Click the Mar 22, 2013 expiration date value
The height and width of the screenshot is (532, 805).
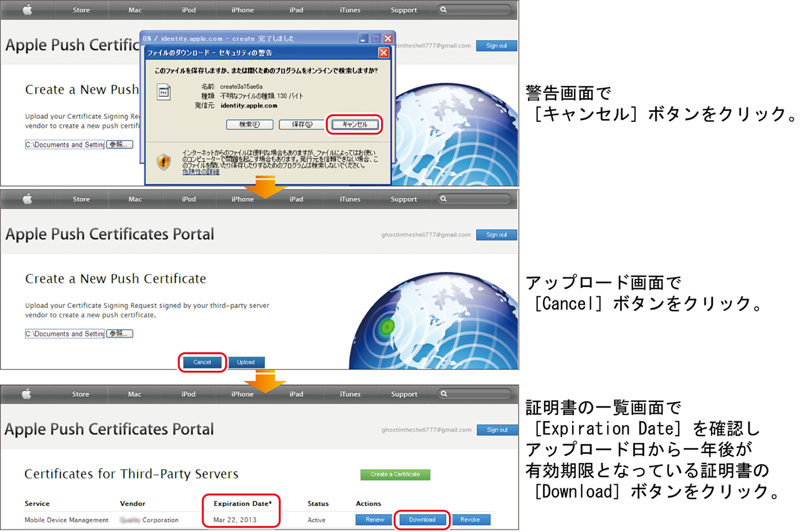coord(234,520)
